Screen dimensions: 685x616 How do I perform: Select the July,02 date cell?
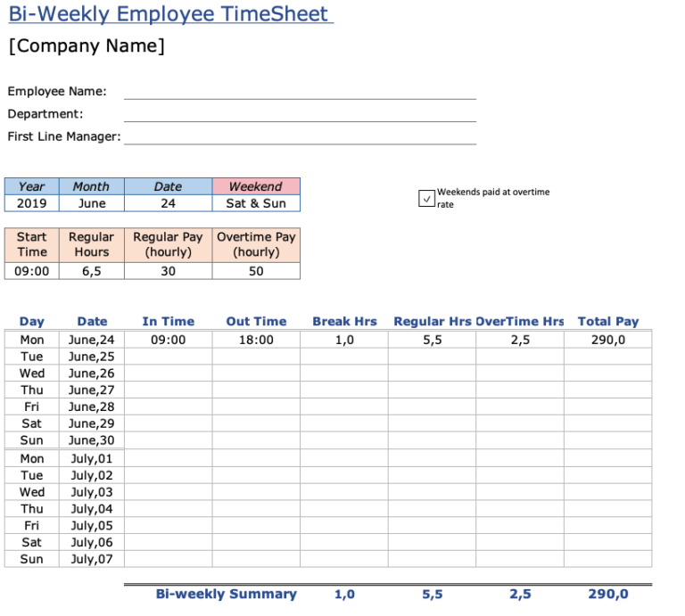[92, 475]
